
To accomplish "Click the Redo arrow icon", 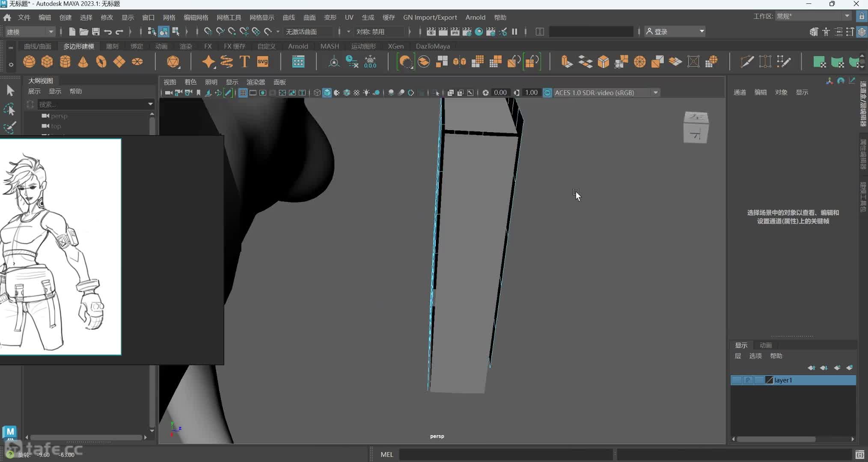I will click(119, 32).
